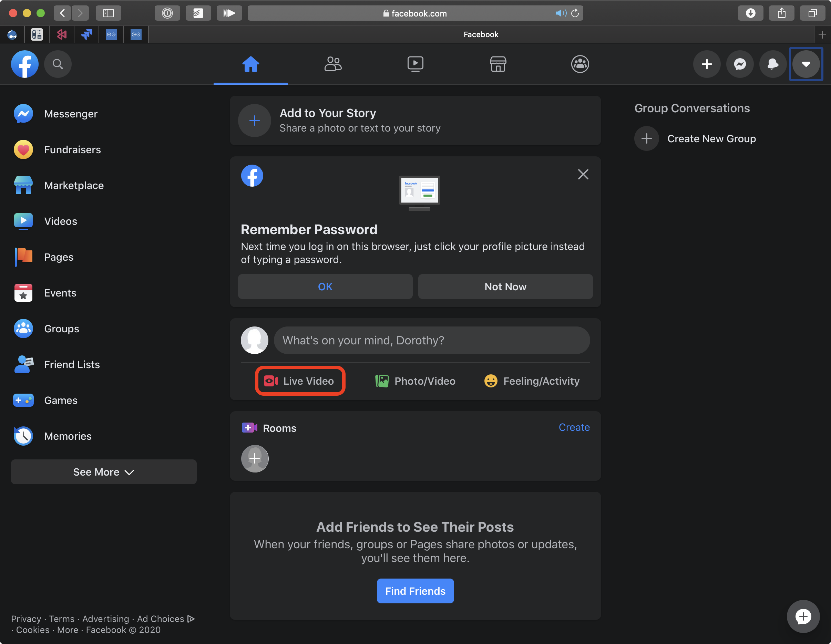This screenshot has width=831, height=644.
Task: Open the Cookies footer link
Action: 33,630
